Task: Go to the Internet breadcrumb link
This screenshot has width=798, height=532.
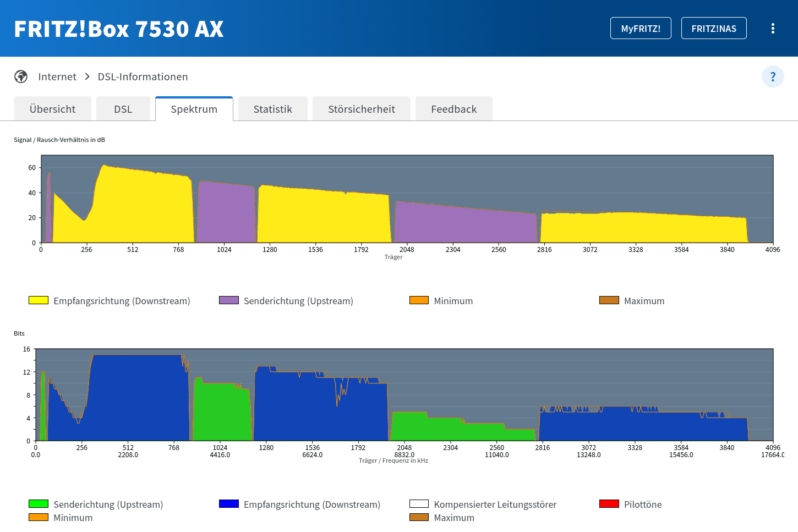Action: point(57,76)
